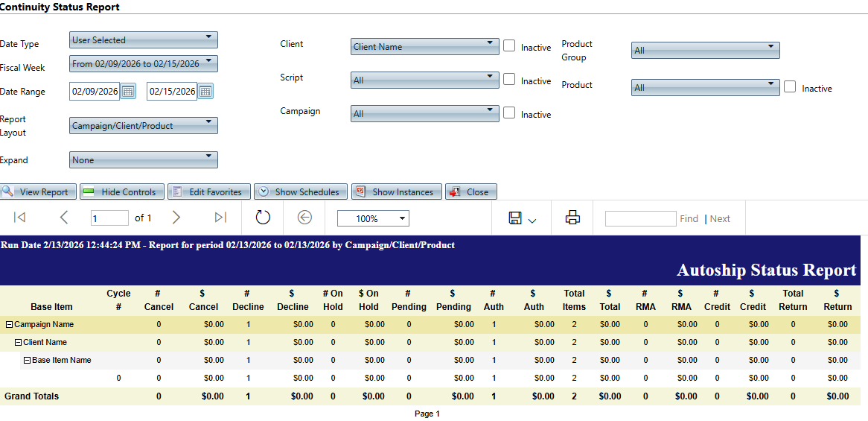Click the next page arrow
The image size is (868, 421).
176,218
